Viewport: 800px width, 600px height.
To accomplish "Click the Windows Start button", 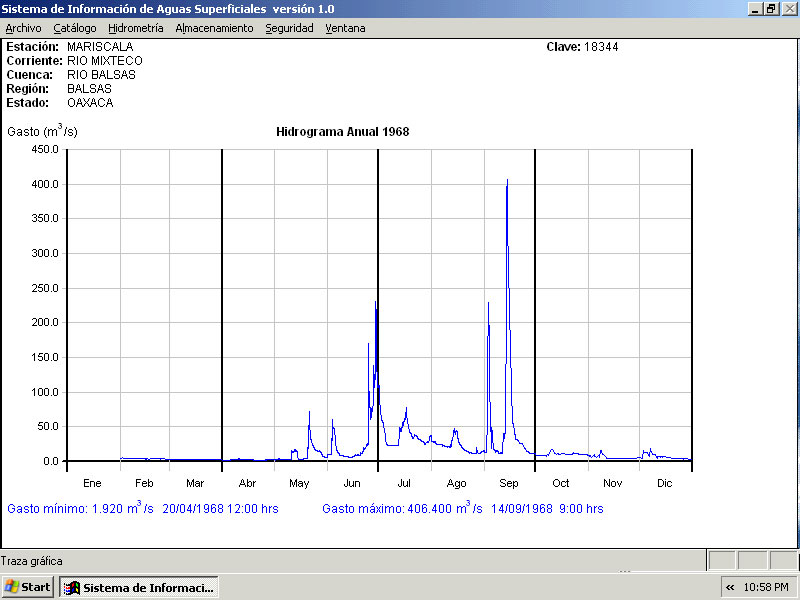I will click(28, 587).
